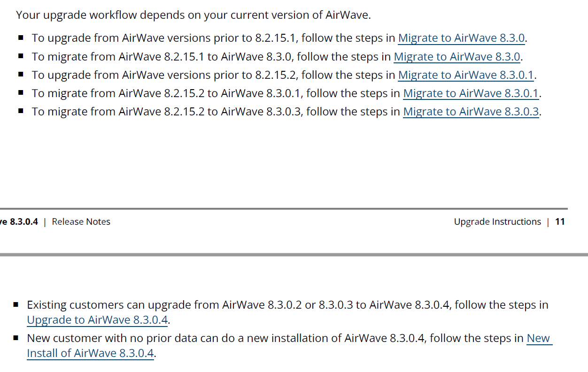Click page number 11 in the footer
Image resolution: width=588 pixels, height=372 pixels.
(560, 222)
